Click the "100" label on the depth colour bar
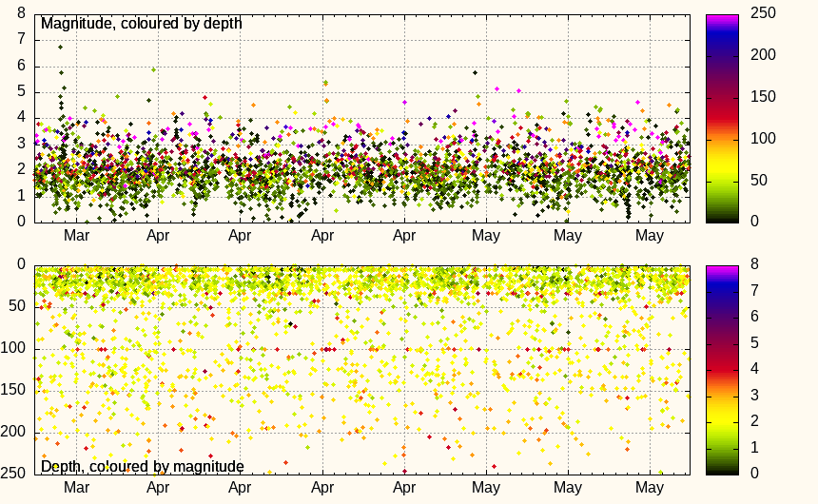The image size is (818, 504). [763, 138]
